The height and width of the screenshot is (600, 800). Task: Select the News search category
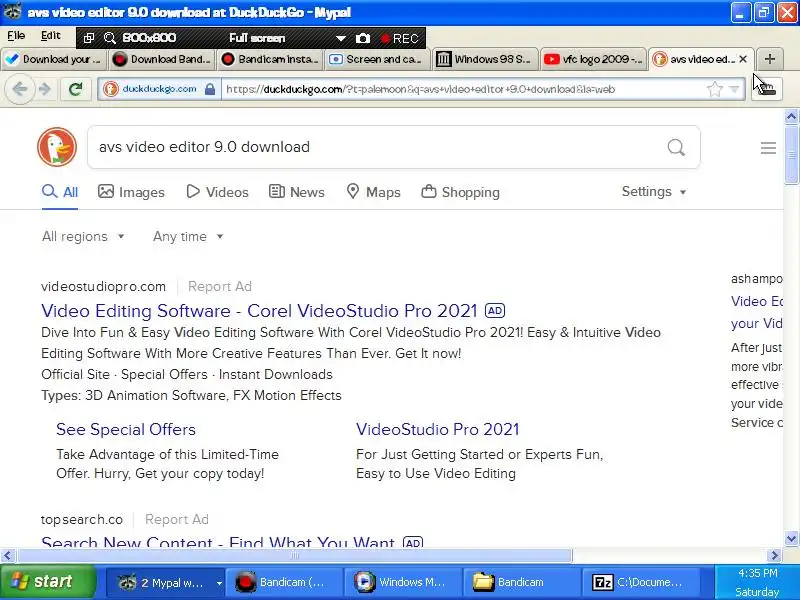pos(296,192)
